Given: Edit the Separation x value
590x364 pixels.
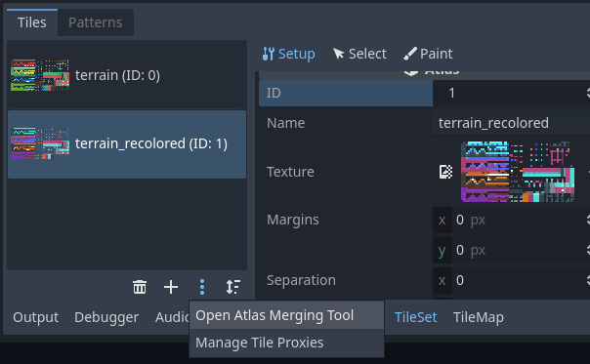Looking at the screenshot, I should click(x=511, y=280).
